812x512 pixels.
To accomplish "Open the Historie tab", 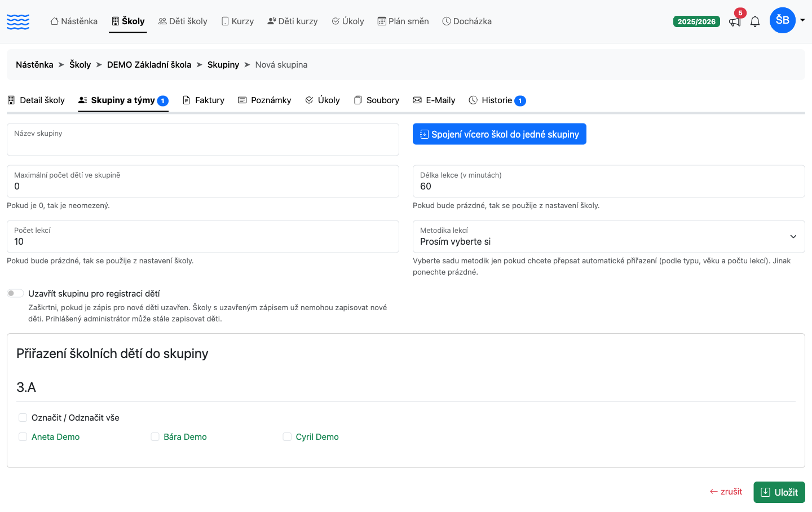I will (497, 100).
